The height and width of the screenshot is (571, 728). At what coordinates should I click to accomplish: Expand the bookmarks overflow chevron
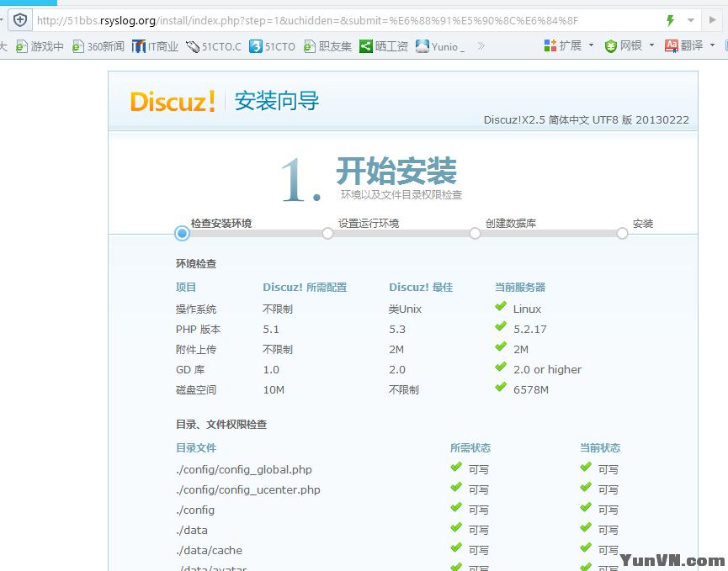481,46
